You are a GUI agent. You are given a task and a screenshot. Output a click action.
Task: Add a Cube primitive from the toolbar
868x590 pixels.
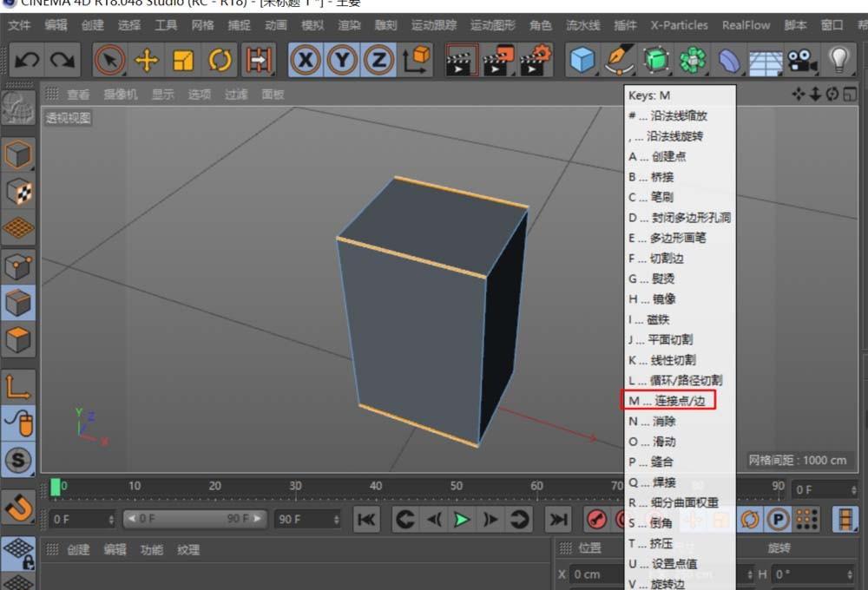pos(582,59)
